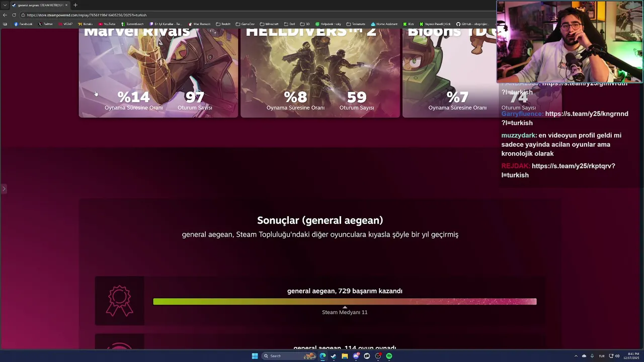The height and width of the screenshot is (362, 644).
Task: Click HELLDIVERS 2 %8 playtime value
Action: pos(295,97)
